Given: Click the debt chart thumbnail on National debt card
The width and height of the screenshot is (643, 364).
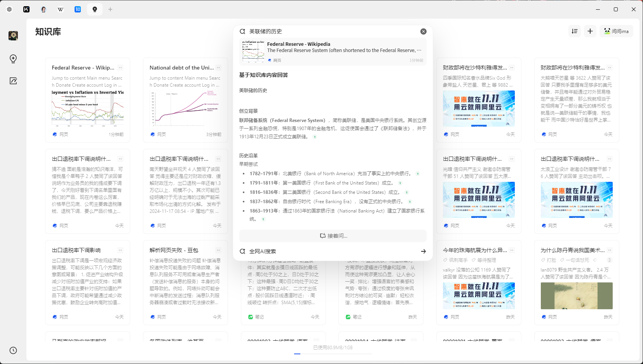Looking at the screenshot, I should (x=186, y=108).
